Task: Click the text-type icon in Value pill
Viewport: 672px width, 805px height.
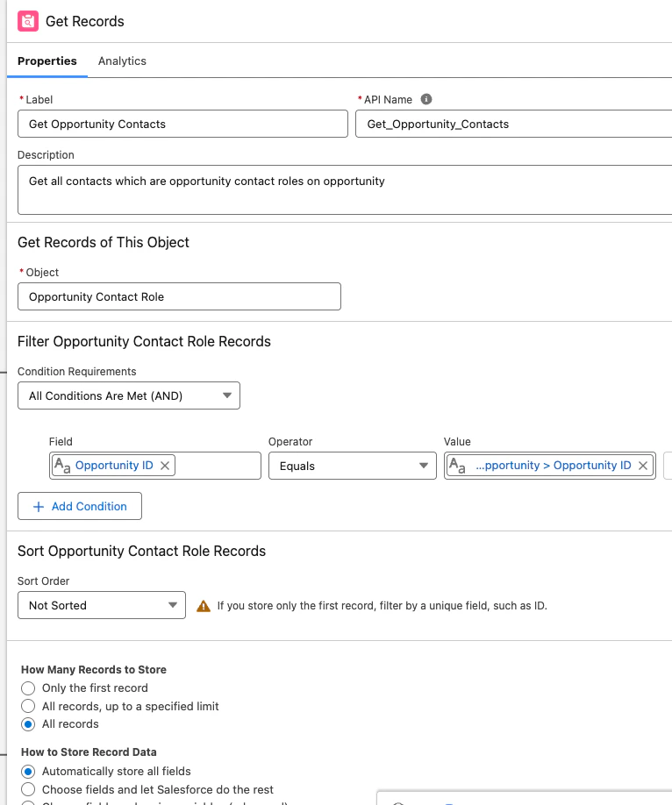Action: pos(457,466)
